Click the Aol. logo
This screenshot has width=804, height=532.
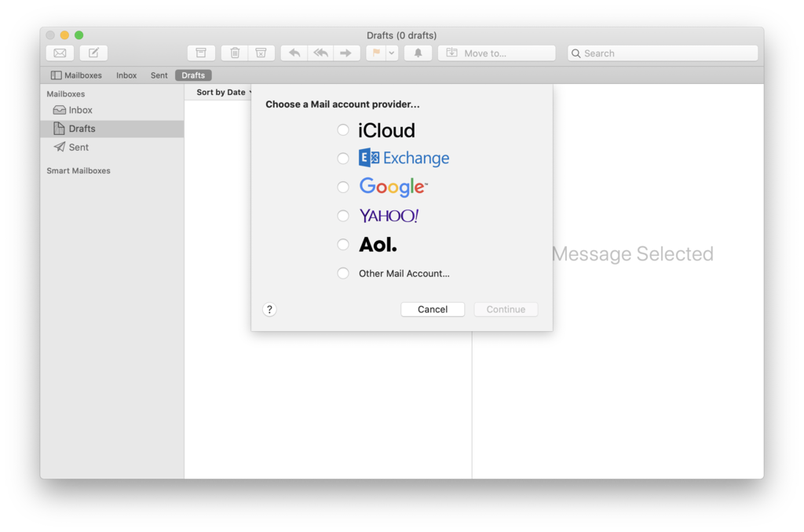pos(378,245)
